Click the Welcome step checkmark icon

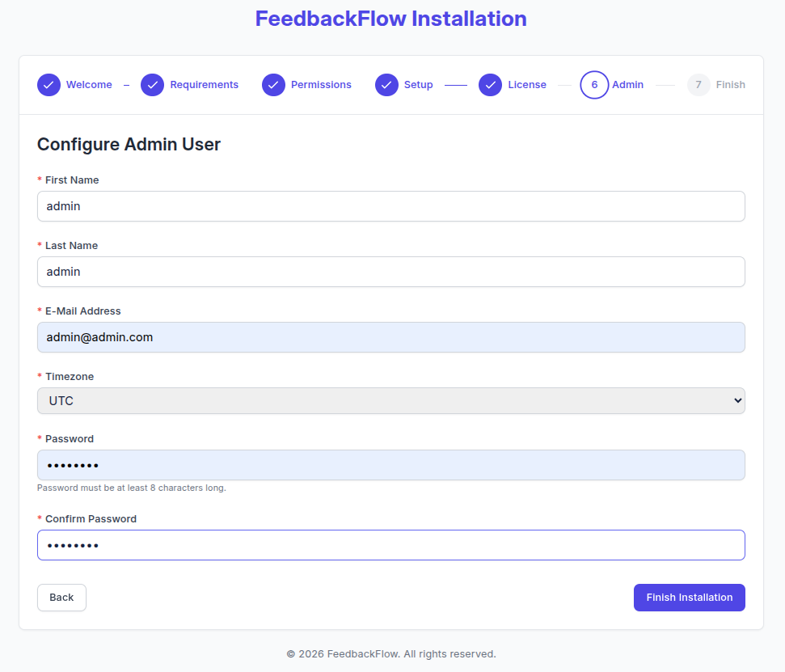[49, 85]
